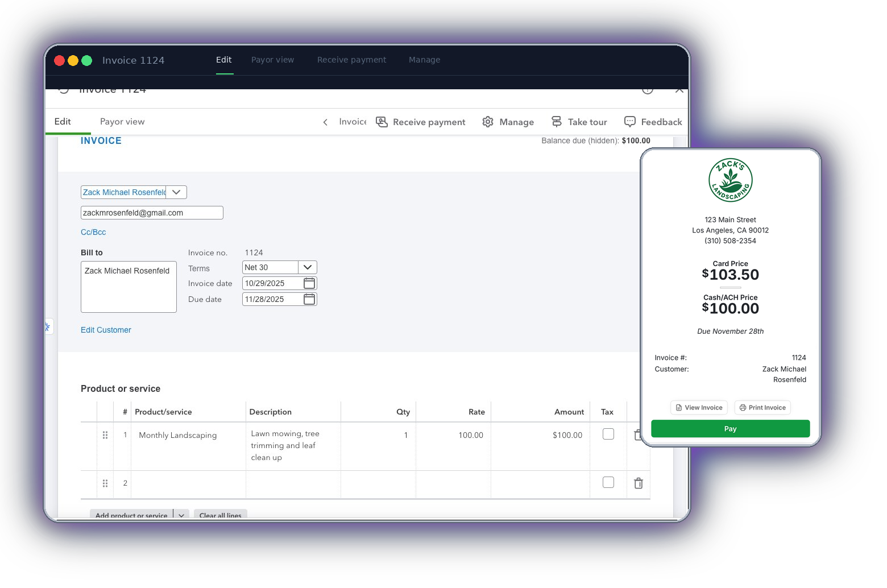Image resolution: width=887 pixels, height=588 pixels.
Task: Open the Terms Net 30 dropdown
Action: pos(308,267)
